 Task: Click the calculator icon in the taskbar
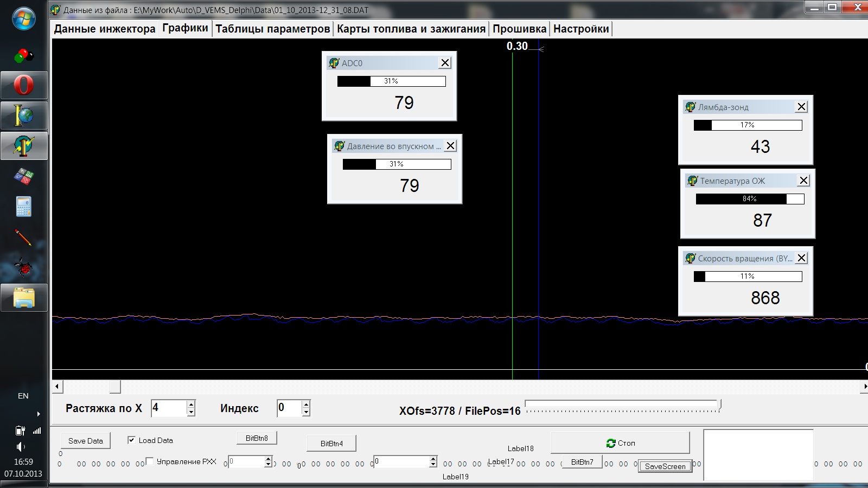[x=23, y=207]
